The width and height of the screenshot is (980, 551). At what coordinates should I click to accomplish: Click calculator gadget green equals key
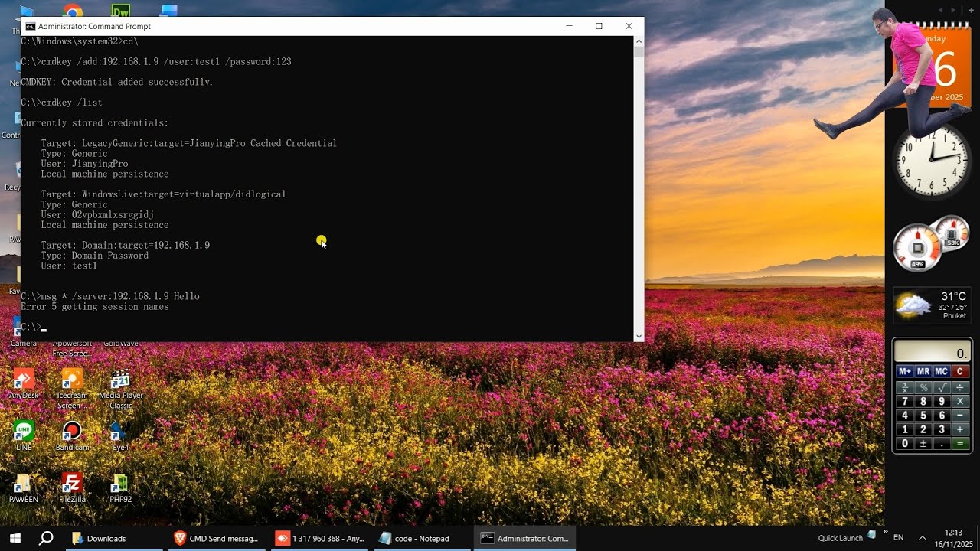pyautogui.click(x=959, y=444)
